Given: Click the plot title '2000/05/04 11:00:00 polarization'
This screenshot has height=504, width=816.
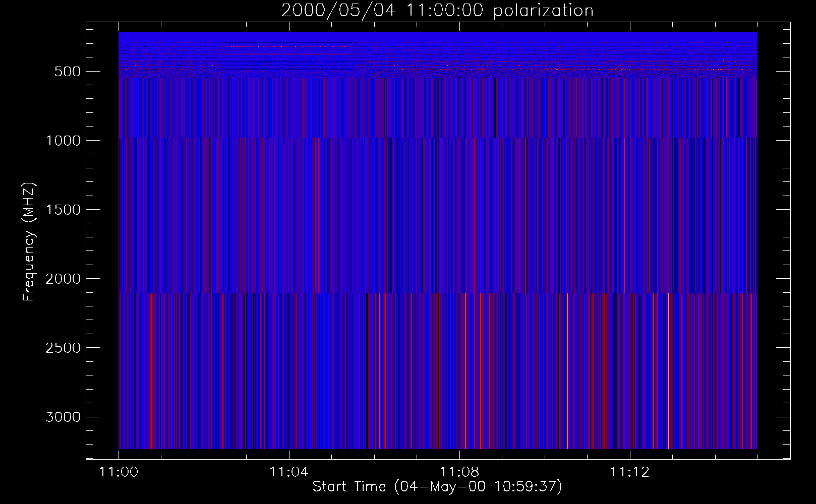Looking at the screenshot, I should click(437, 11).
